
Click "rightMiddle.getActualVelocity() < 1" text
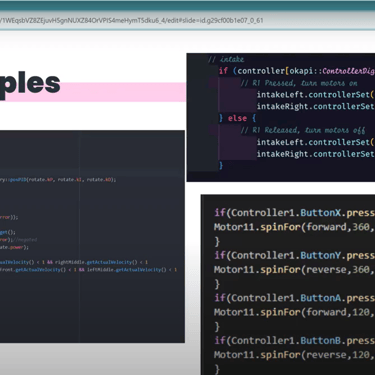click(101, 262)
